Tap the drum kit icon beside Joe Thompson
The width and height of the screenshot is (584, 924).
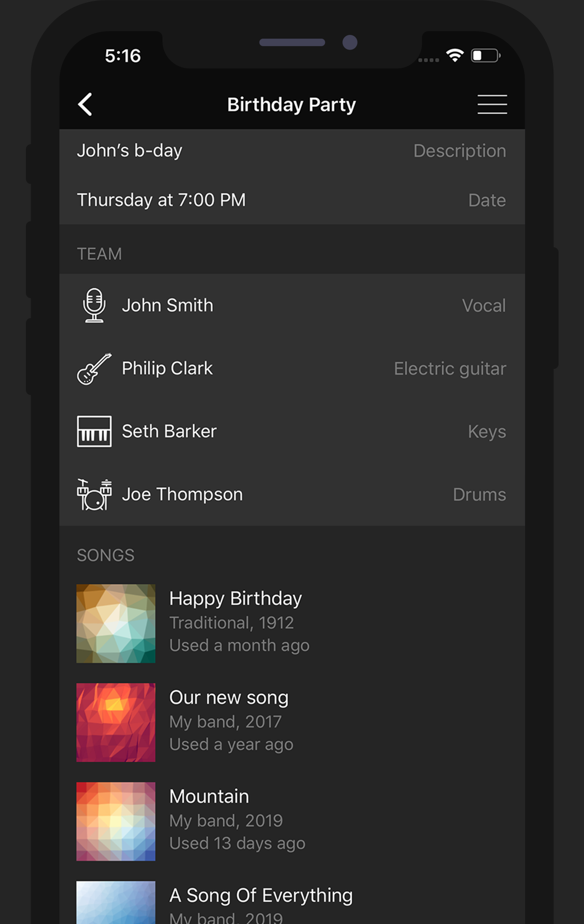point(94,494)
